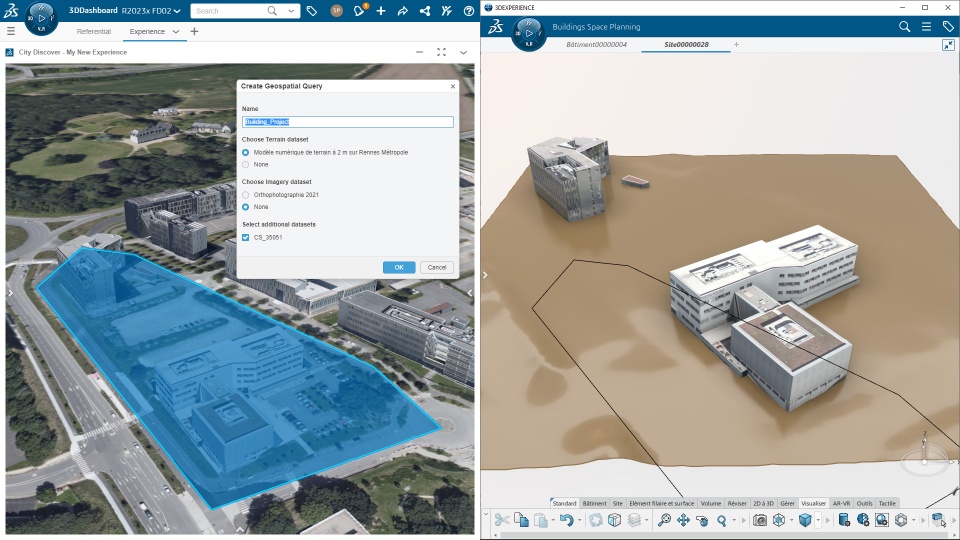Click the tag icon in 3DDashboard top bar
Image resolution: width=960 pixels, height=540 pixels.
pos(312,11)
